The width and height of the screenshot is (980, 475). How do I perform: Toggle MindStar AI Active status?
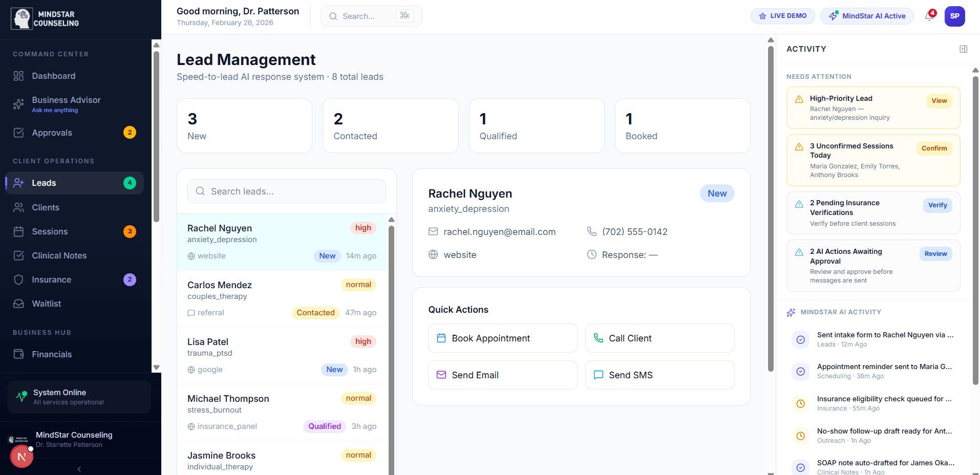pos(867,16)
